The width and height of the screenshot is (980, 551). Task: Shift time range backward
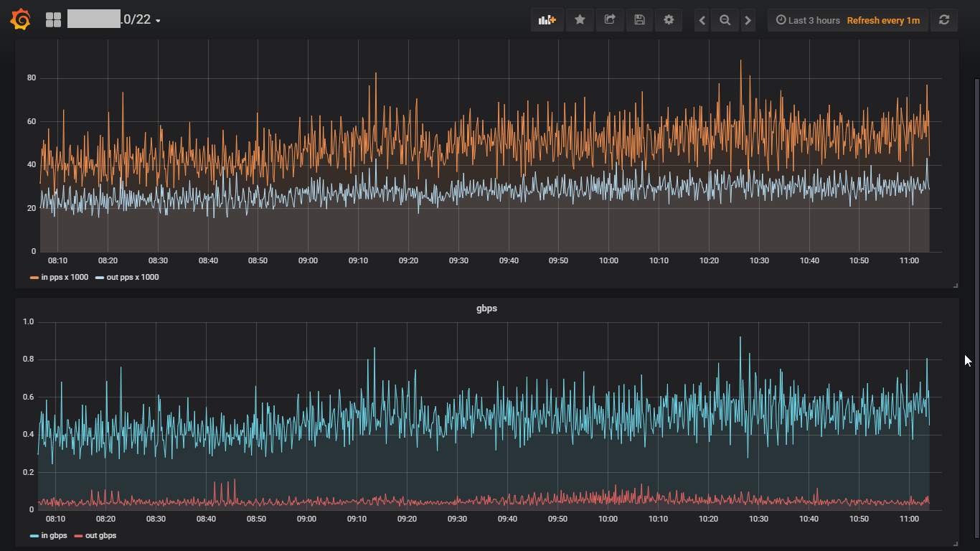703,20
